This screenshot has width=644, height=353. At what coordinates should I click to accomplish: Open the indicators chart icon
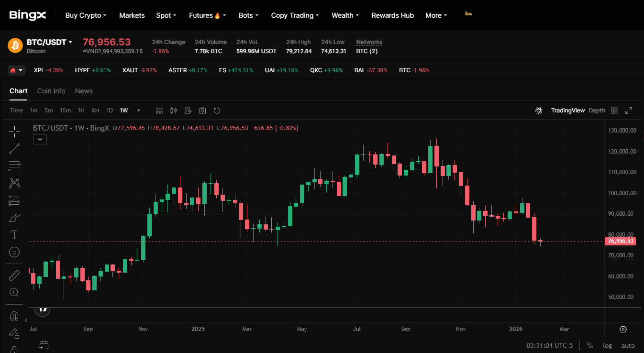pyautogui.click(x=159, y=110)
